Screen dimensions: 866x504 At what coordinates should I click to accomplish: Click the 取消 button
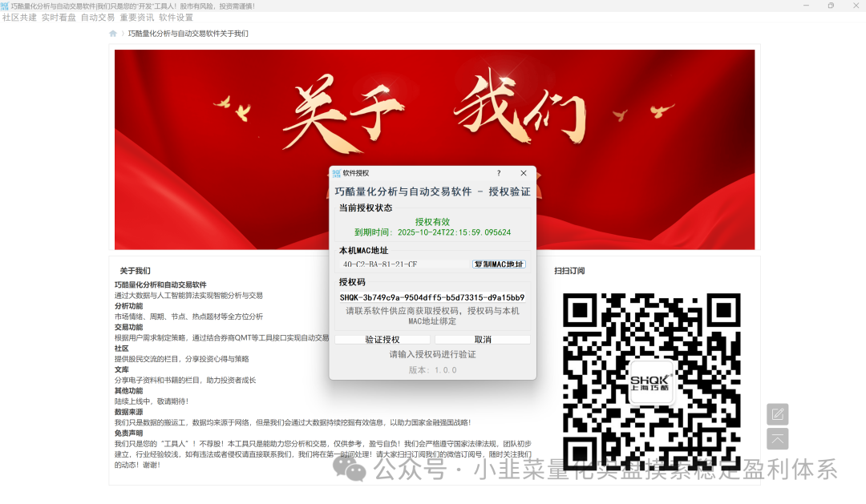[x=483, y=340]
